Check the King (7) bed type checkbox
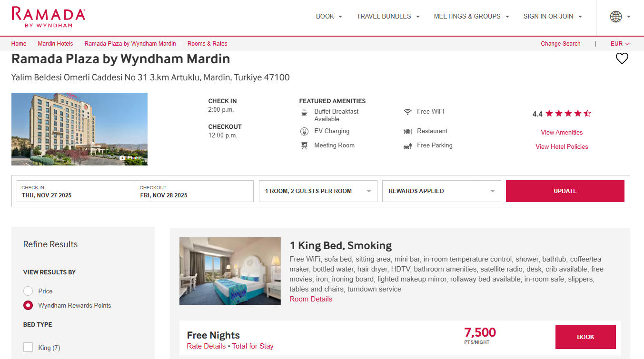 pos(28,348)
